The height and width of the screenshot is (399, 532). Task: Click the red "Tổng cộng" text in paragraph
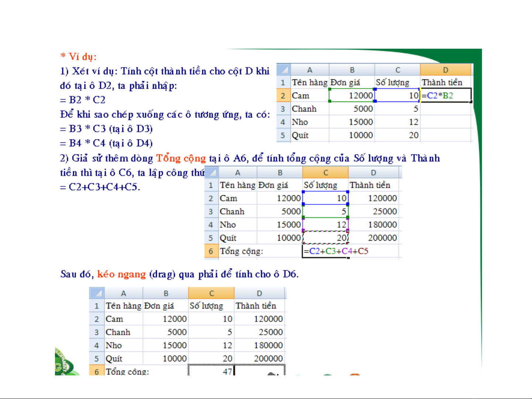[x=181, y=158]
